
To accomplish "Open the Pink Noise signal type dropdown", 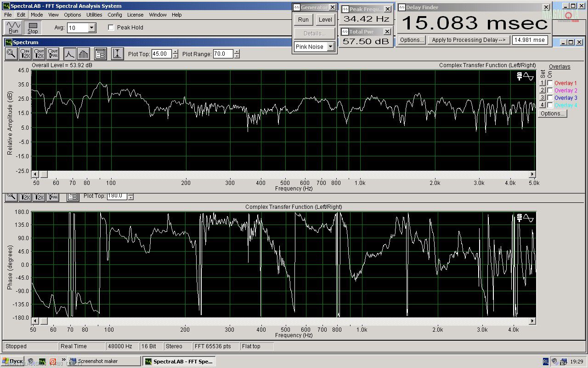I will (x=330, y=47).
